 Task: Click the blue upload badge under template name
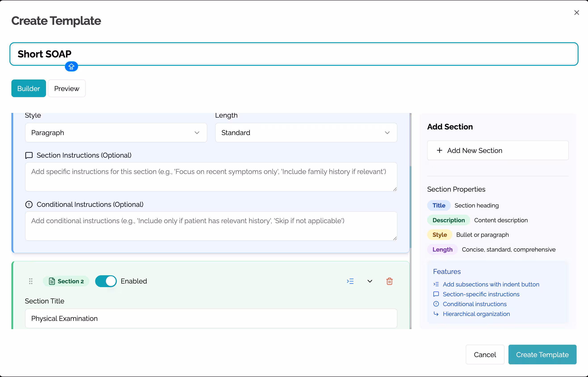point(71,66)
